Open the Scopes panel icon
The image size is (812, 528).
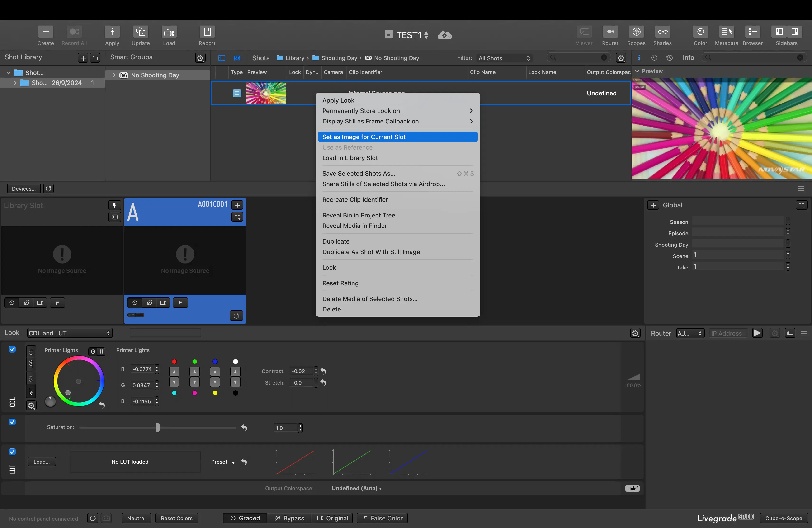[636, 32]
